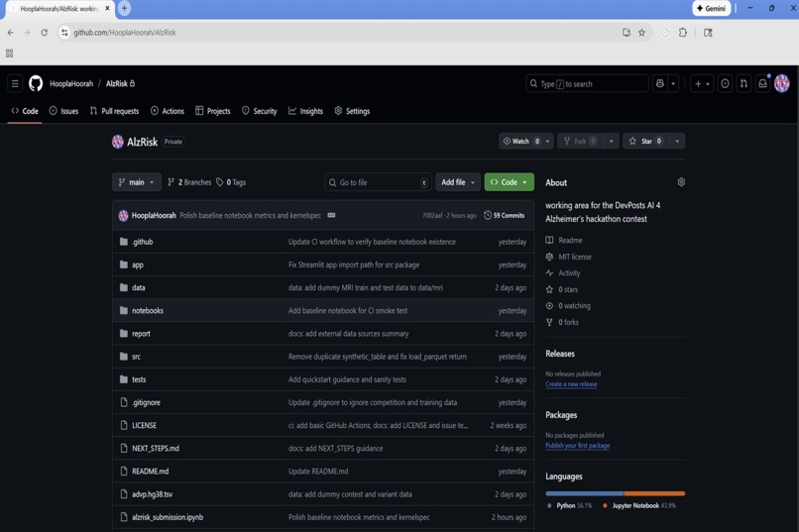Open the MIT license link
The width and height of the screenshot is (799, 532).
click(569, 257)
